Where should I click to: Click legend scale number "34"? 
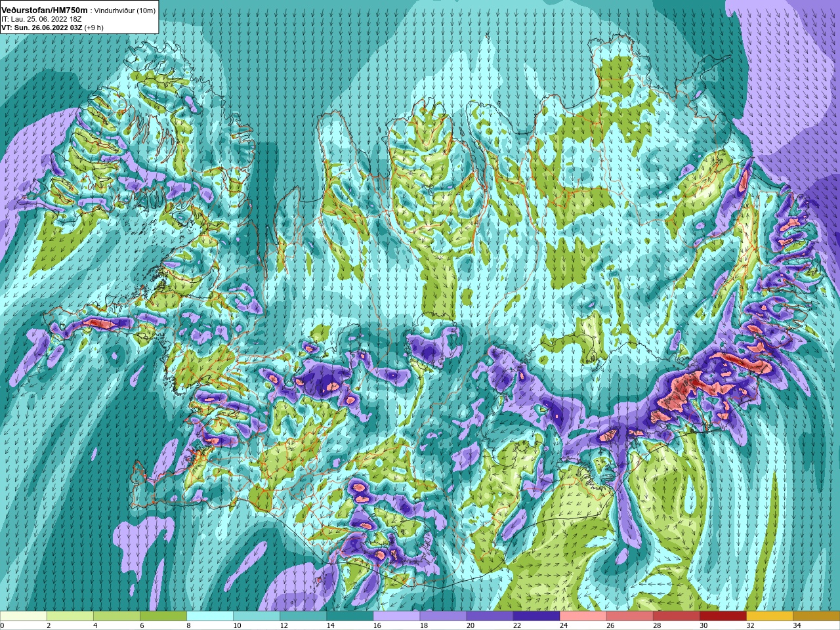click(797, 625)
